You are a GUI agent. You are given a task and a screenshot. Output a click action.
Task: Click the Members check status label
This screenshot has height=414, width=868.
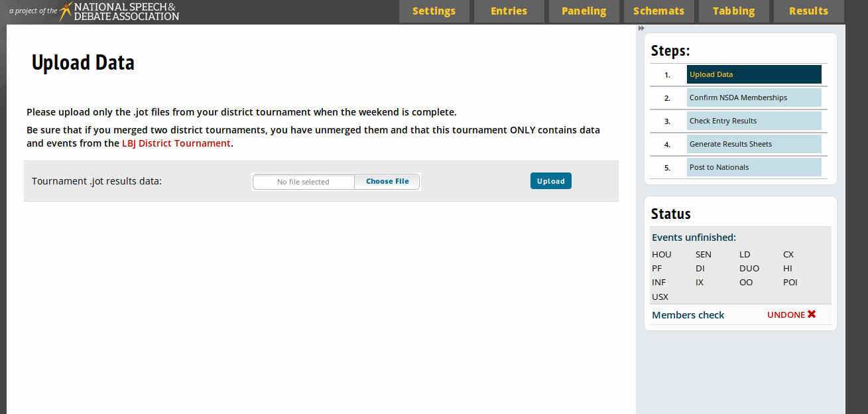click(x=688, y=315)
